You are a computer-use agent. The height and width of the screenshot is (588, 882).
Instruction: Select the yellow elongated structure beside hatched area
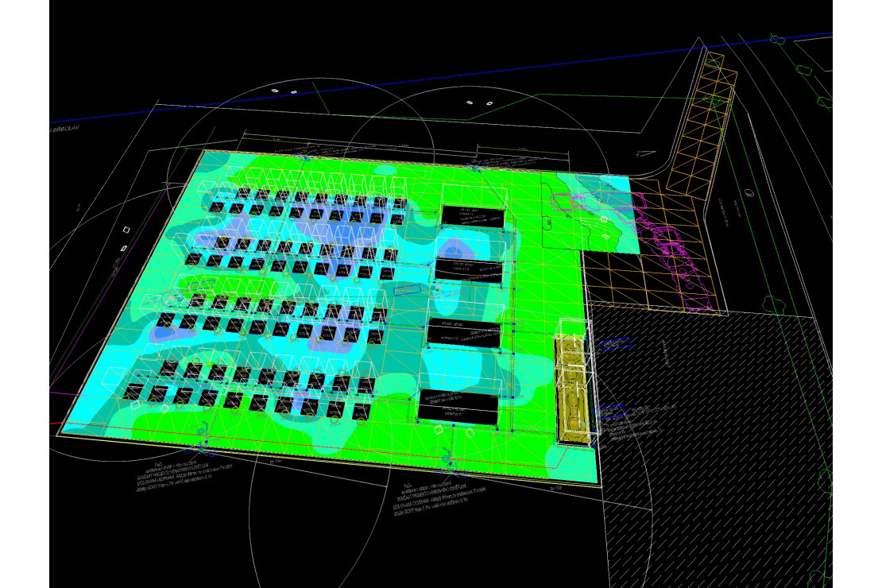[573, 390]
